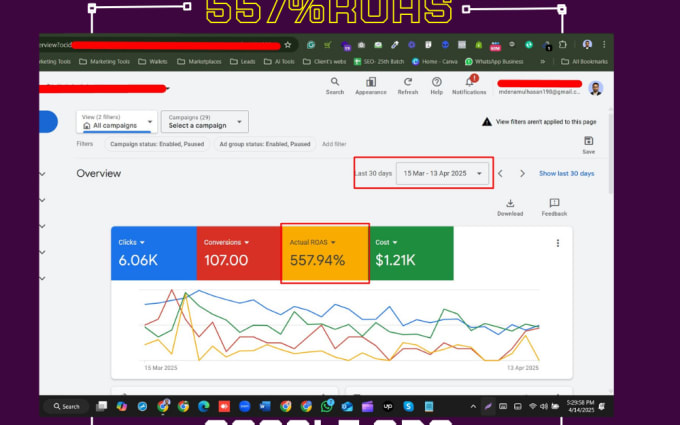Go to the previous date range arrow
Viewport: 680px width, 425px height.
(500, 173)
